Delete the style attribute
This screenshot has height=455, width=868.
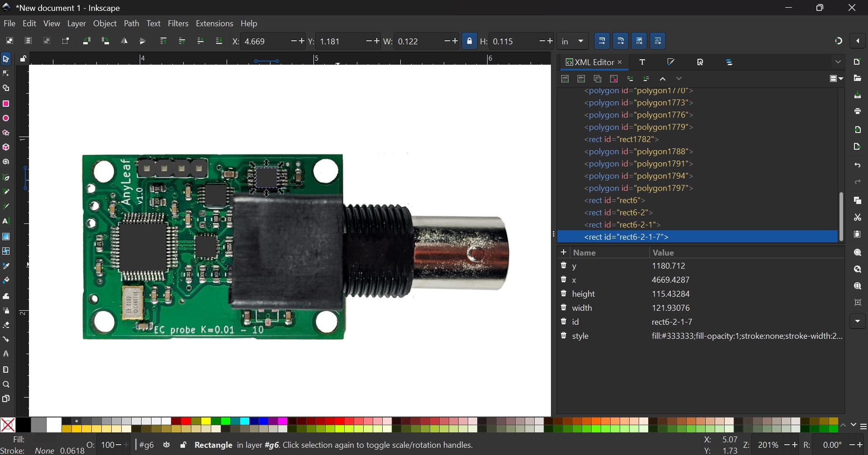(564, 336)
